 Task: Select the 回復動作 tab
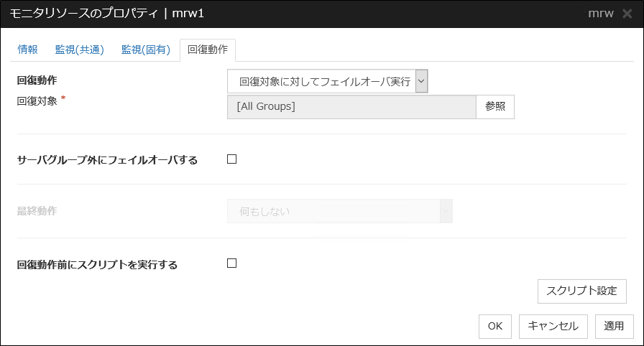(x=207, y=50)
